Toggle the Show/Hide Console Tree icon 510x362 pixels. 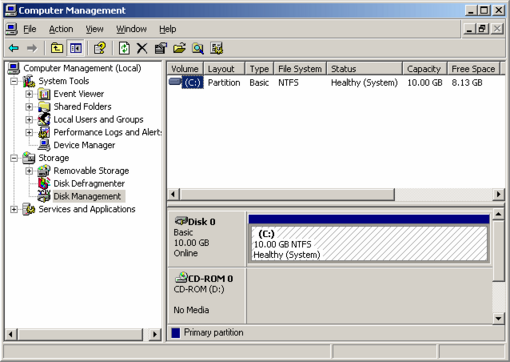point(76,49)
